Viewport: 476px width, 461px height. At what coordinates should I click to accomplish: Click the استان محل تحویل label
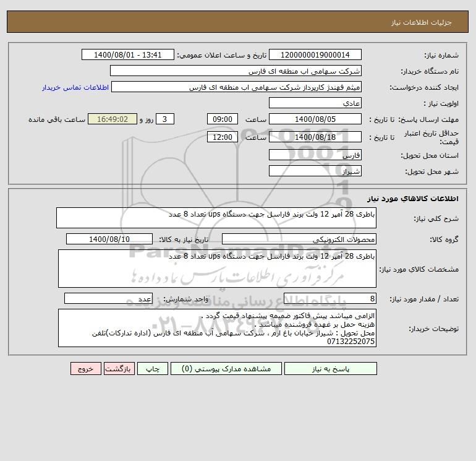[x=430, y=155]
